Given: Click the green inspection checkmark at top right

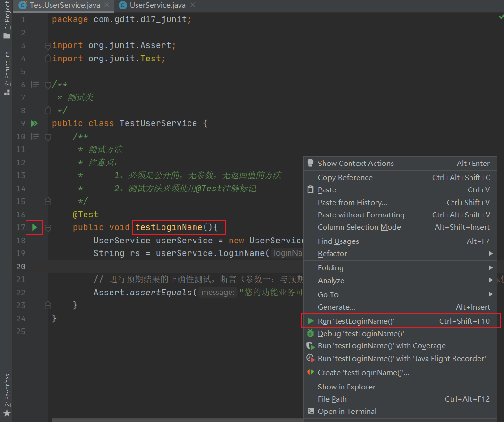Looking at the screenshot, I should coord(501,17).
